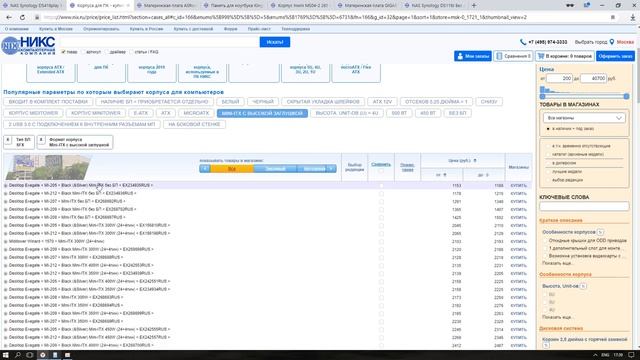The image size is (640, 360).
Task: Click left handle of price range slider
Action: point(542,96)
